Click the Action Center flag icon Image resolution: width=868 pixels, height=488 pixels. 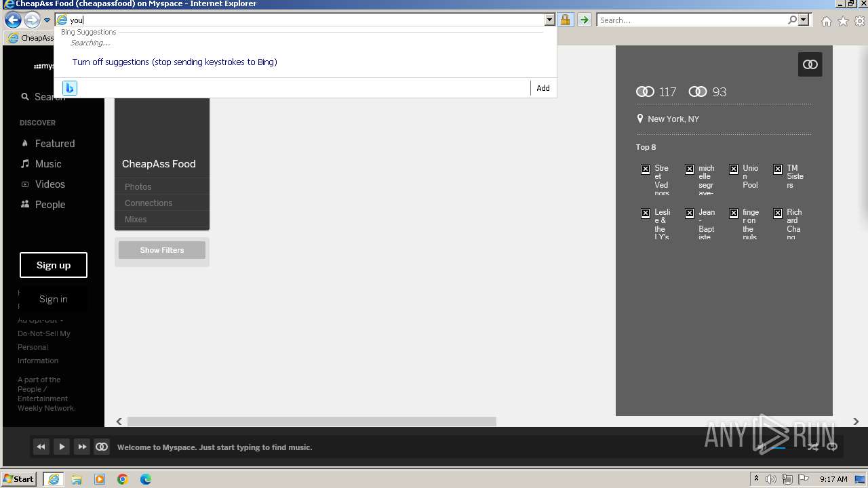click(x=804, y=479)
